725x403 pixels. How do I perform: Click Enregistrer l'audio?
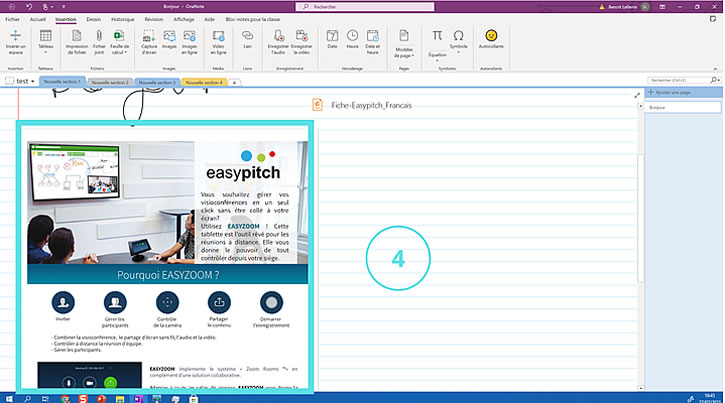click(x=278, y=42)
